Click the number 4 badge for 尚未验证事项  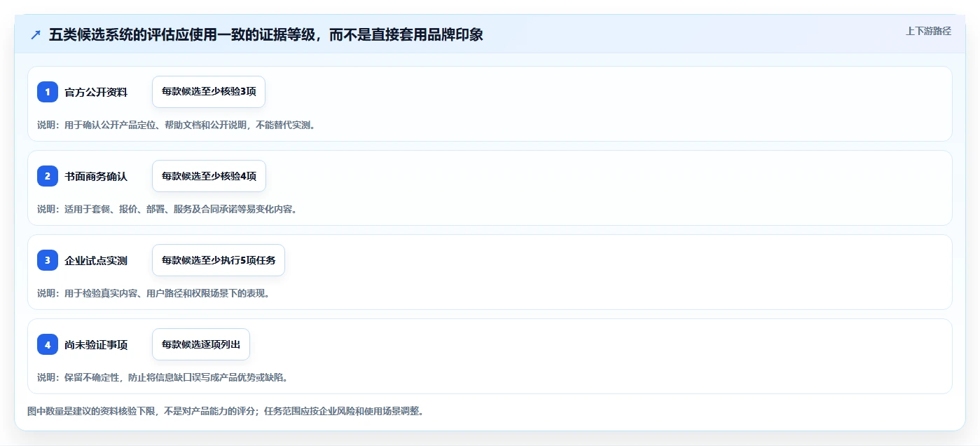(x=48, y=344)
